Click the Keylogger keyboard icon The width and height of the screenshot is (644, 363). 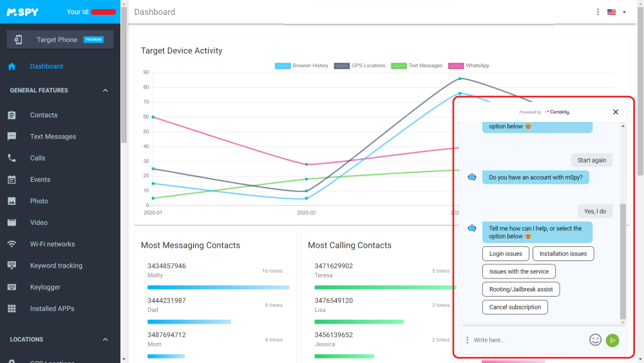pos(12,287)
